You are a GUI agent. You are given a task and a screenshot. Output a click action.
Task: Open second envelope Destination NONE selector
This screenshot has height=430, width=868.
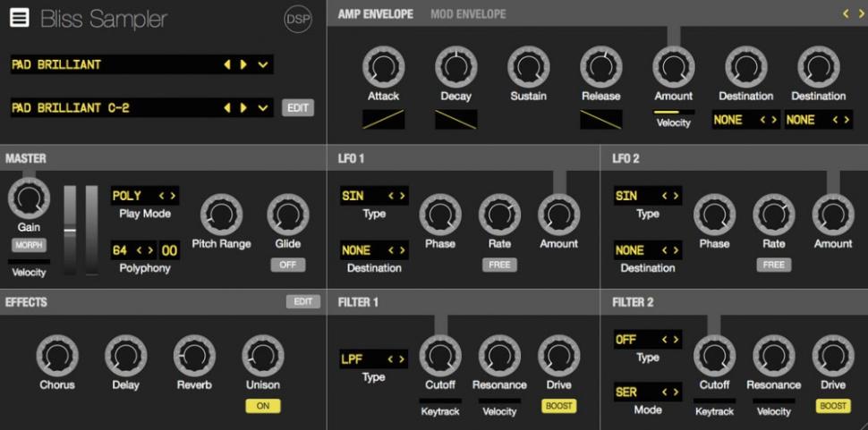click(819, 120)
